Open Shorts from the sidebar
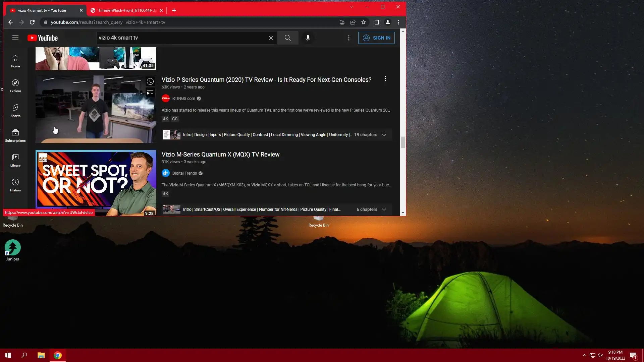 [15, 111]
